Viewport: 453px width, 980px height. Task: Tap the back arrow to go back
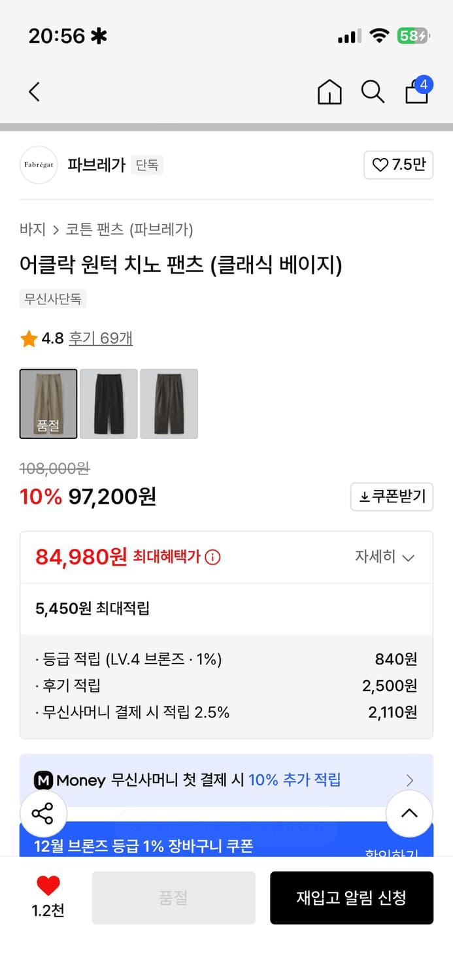34,92
